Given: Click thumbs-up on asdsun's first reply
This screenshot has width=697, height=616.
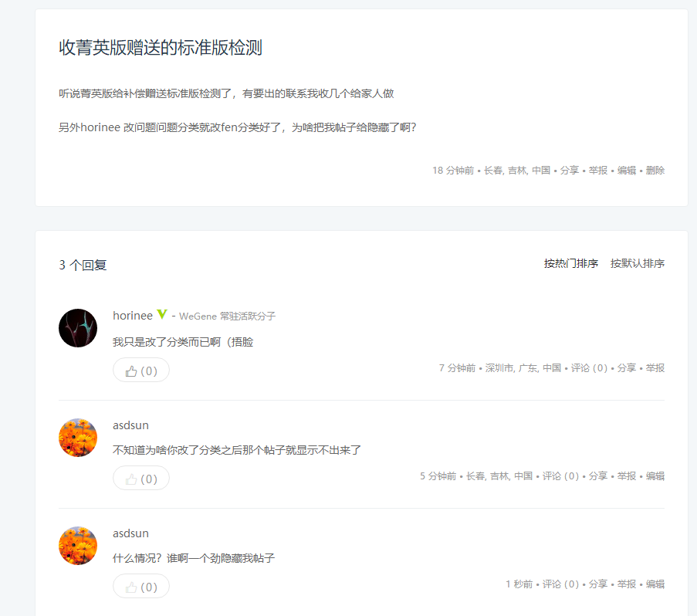Looking at the screenshot, I should tap(141, 479).
